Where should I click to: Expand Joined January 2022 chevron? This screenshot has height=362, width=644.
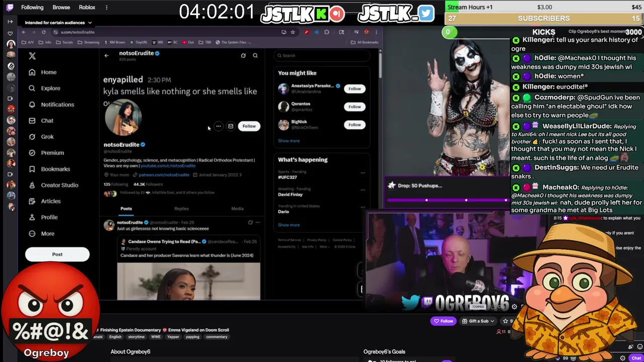pos(241,175)
